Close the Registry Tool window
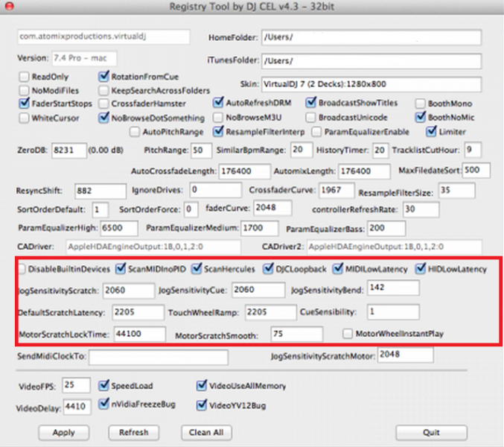Screen dimensions: 504x447 click(x=10, y=6)
